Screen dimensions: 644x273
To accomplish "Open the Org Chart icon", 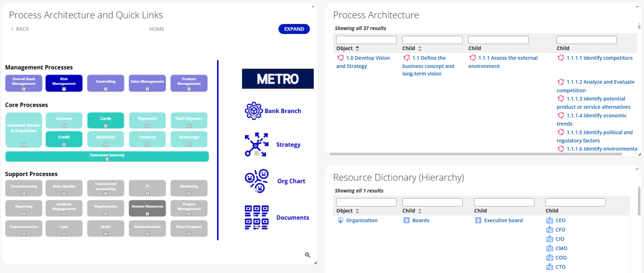I will coord(256,181).
